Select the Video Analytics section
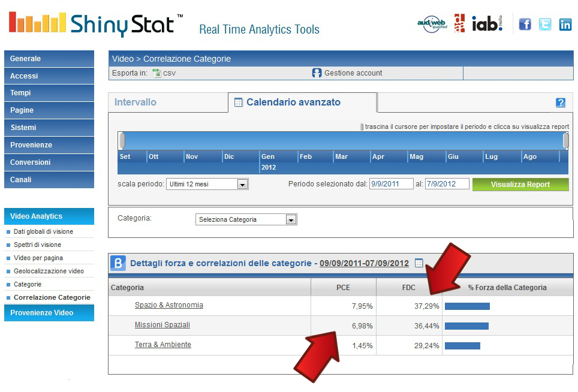The width and height of the screenshot is (578, 392). point(49,216)
